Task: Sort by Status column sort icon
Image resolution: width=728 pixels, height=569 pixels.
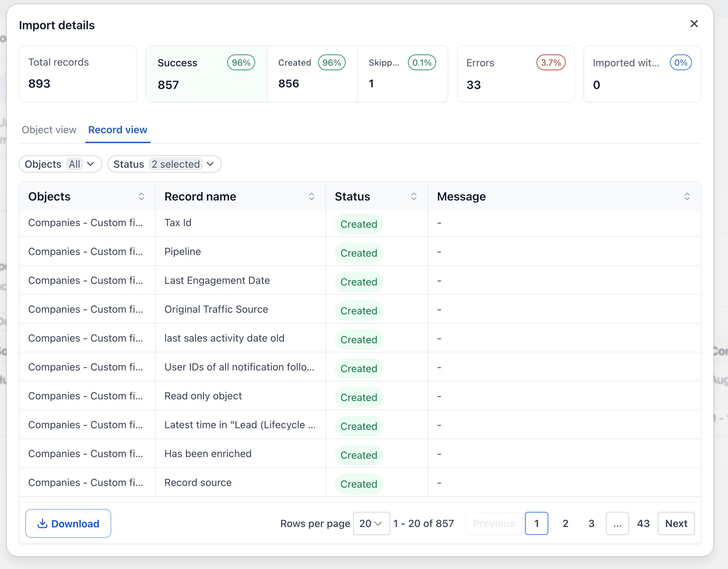Action: (x=414, y=197)
